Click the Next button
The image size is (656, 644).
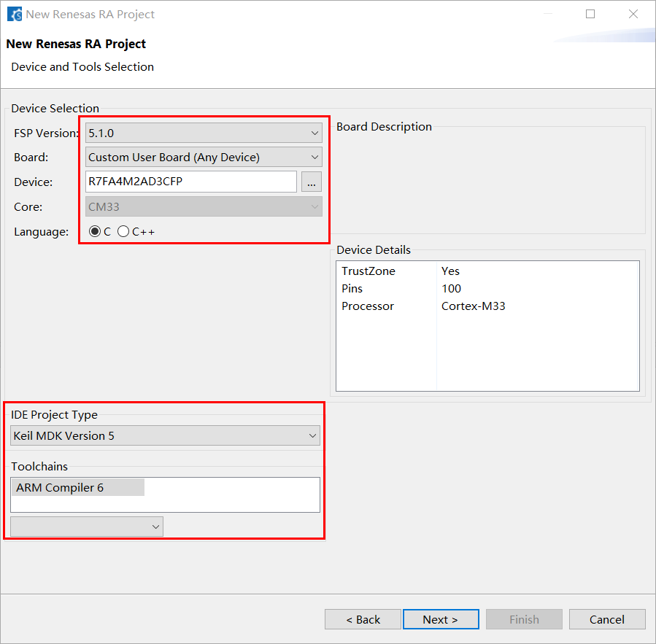(x=441, y=619)
